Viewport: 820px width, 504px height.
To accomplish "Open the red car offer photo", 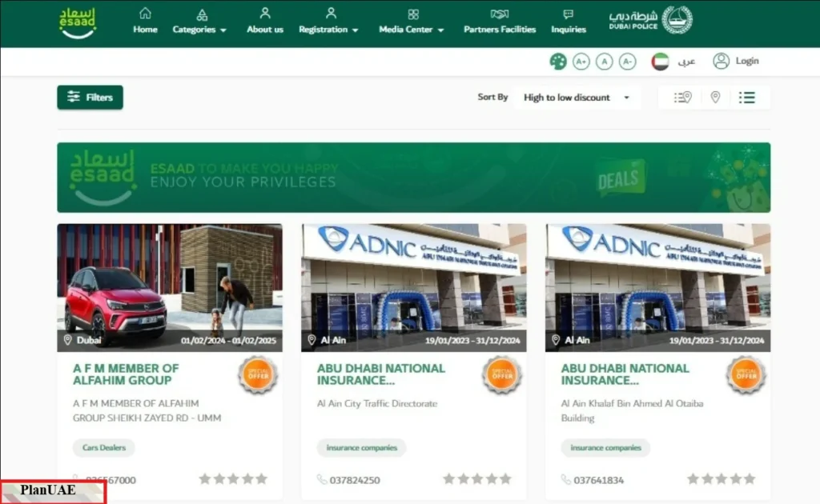I will pyautogui.click(x=170, y=287).
